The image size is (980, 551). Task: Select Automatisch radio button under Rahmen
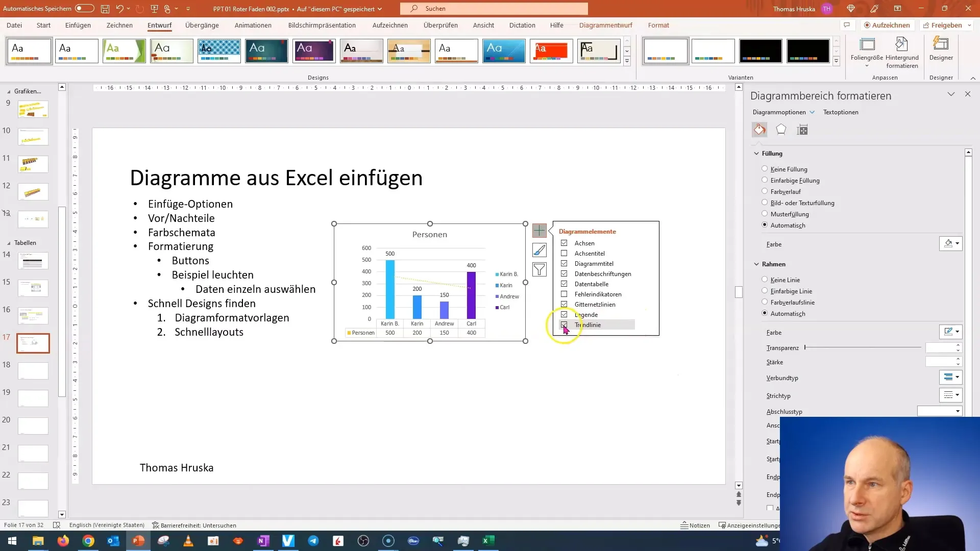click(x=765, y=313)
